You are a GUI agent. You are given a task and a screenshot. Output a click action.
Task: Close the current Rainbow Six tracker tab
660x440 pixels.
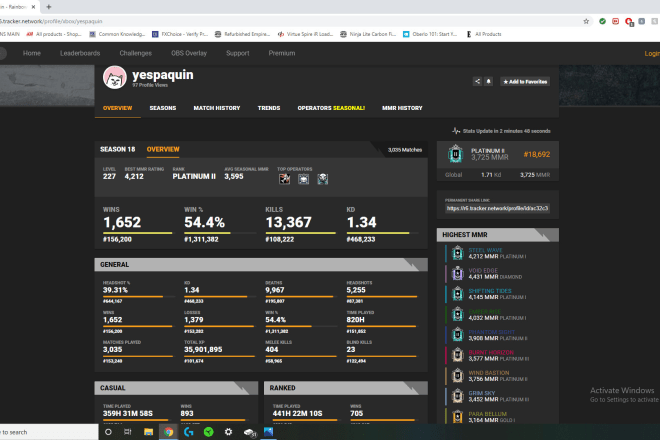coord(33,7)
